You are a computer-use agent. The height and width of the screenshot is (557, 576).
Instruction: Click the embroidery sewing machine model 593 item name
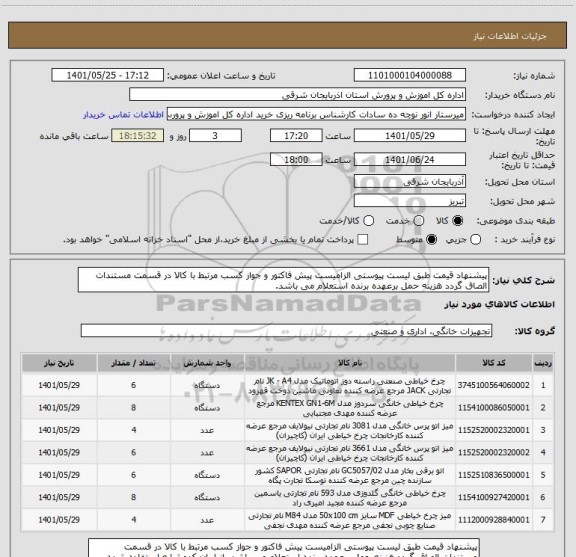tap(350, 497)
